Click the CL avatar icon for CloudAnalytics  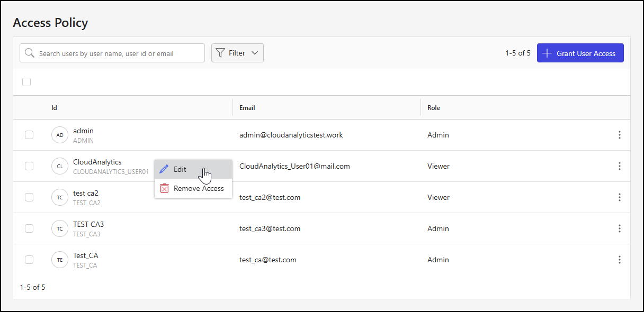59,166
